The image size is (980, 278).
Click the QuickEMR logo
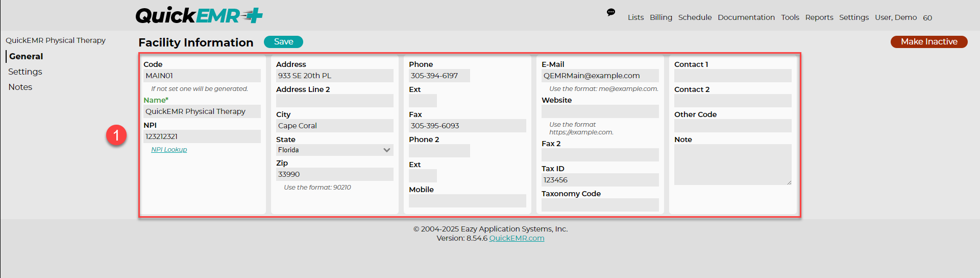coord(199,15)
